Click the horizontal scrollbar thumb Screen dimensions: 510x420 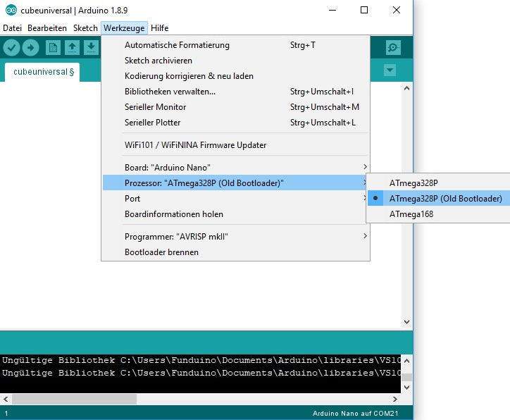click(74, 399)
